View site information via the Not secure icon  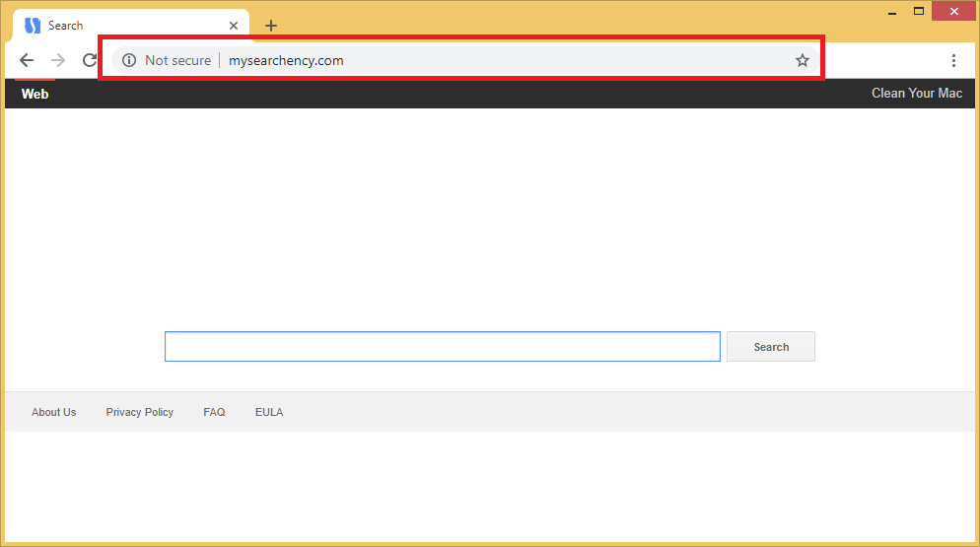pos(129,60)
